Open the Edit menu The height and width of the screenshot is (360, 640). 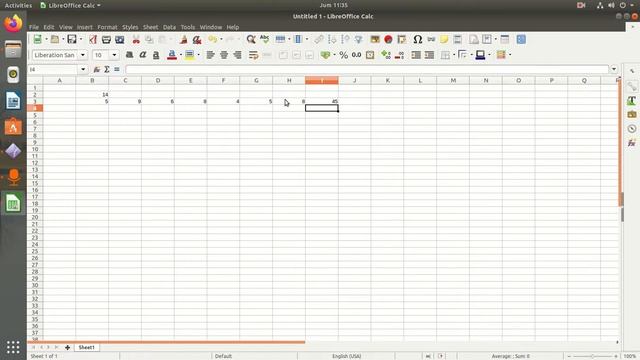pos(49,27)
